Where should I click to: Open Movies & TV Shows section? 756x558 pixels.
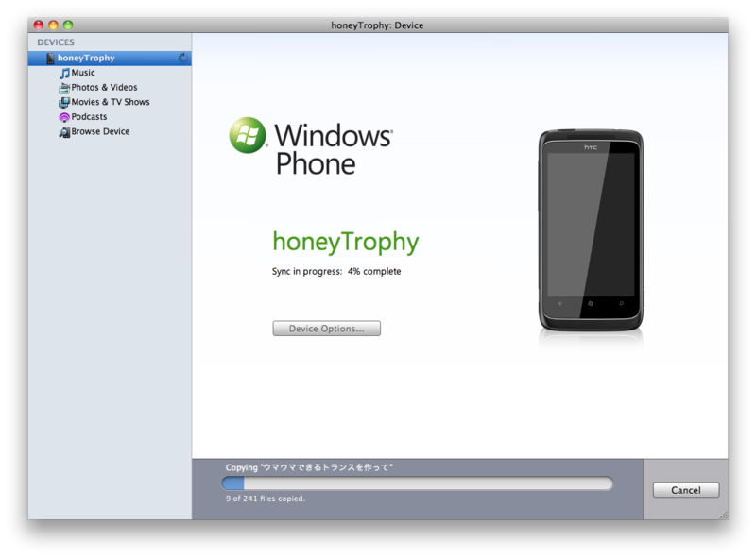111,102
